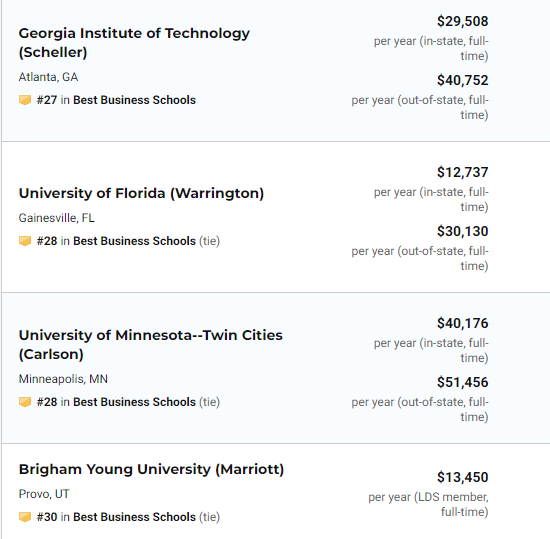
Task: Click the Gainesville, FL location text
Action: coord(56,218)
